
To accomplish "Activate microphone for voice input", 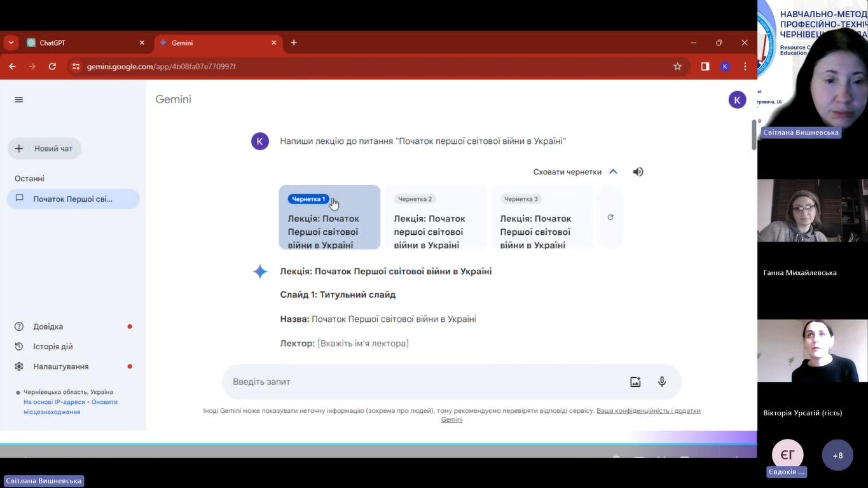I will (x=662, y=382).
